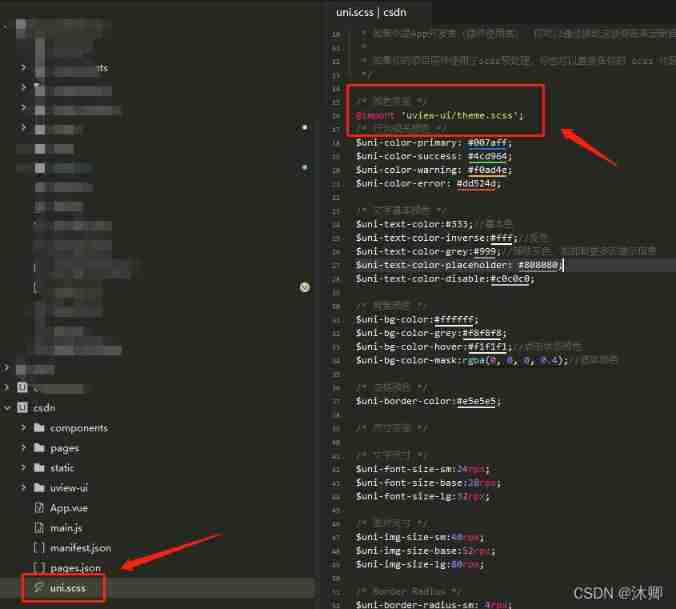Click the @import 'uview-ui/theme.scss' line
The image size is (676, 609).
click(439, 116)
